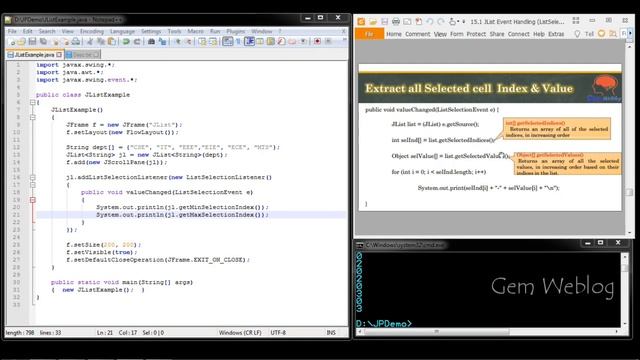Select the Comment tab in Foxit ribbon
Screen dimensions: 640x360
coord(418,34)
